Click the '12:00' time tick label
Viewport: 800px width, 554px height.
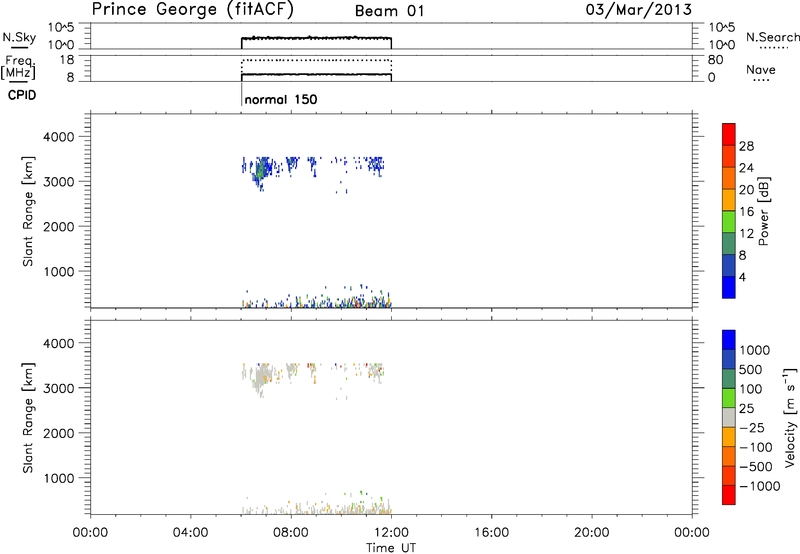pyautogui.click(x=391, y=533)
